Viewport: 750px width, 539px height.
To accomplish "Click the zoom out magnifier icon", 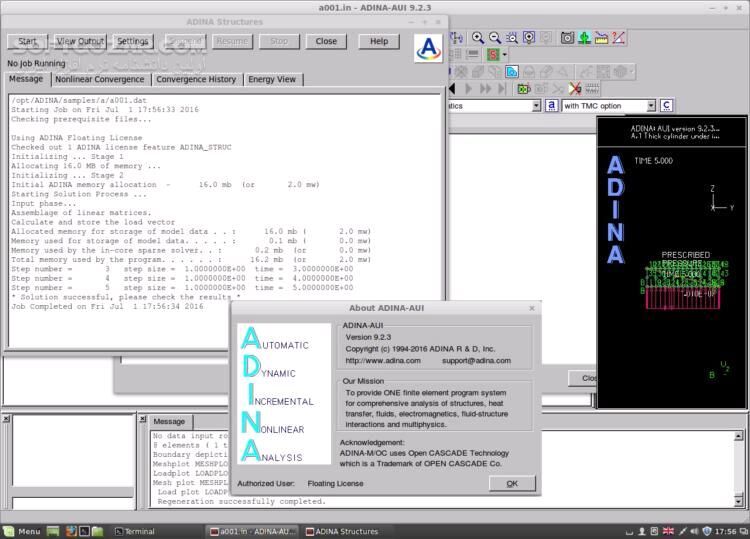I will point(496,38).
